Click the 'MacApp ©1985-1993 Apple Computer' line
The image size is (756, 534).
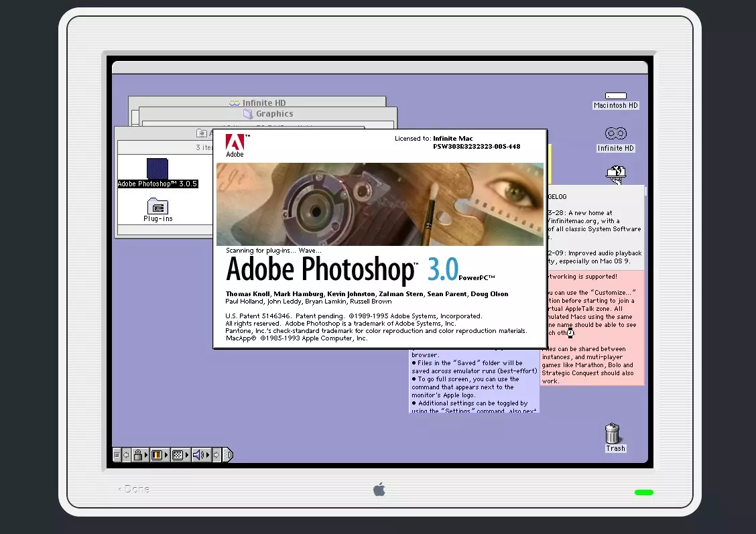click(296, 338)
